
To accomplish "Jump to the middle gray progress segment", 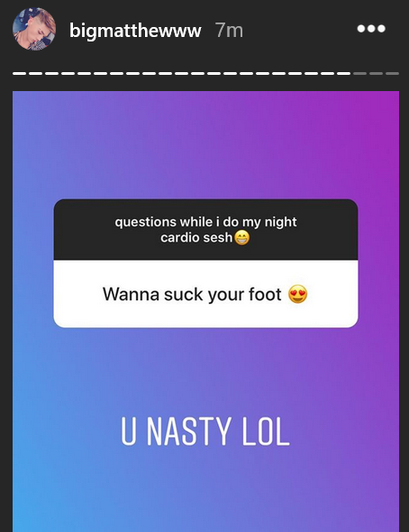I will tap(377, 73).
